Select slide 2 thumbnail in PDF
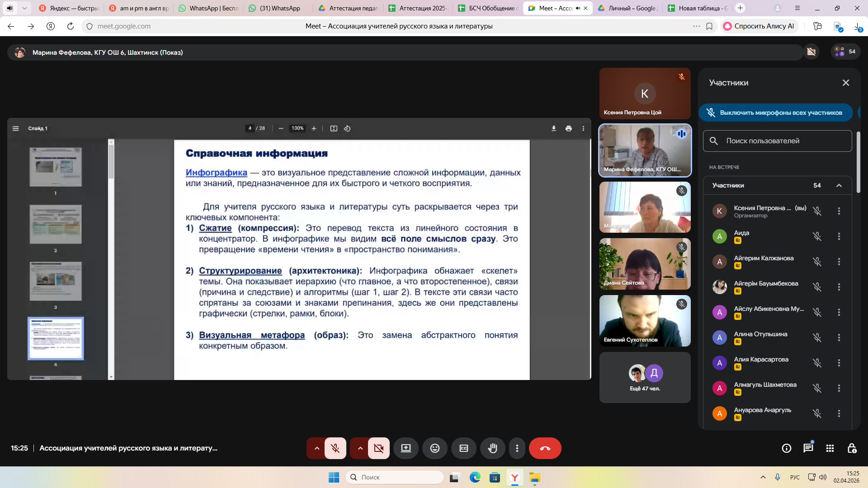The image size is (868, 488). pos(56,225)
